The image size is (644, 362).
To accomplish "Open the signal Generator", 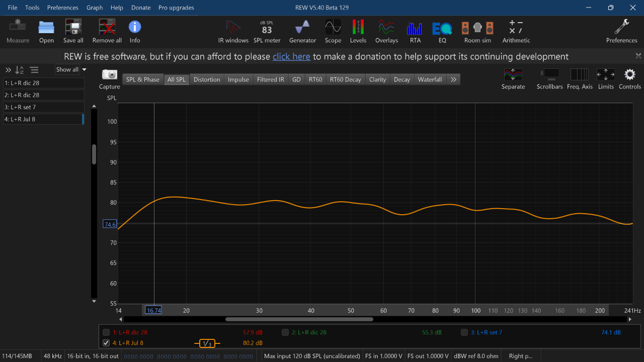I will tap(302, 32).
